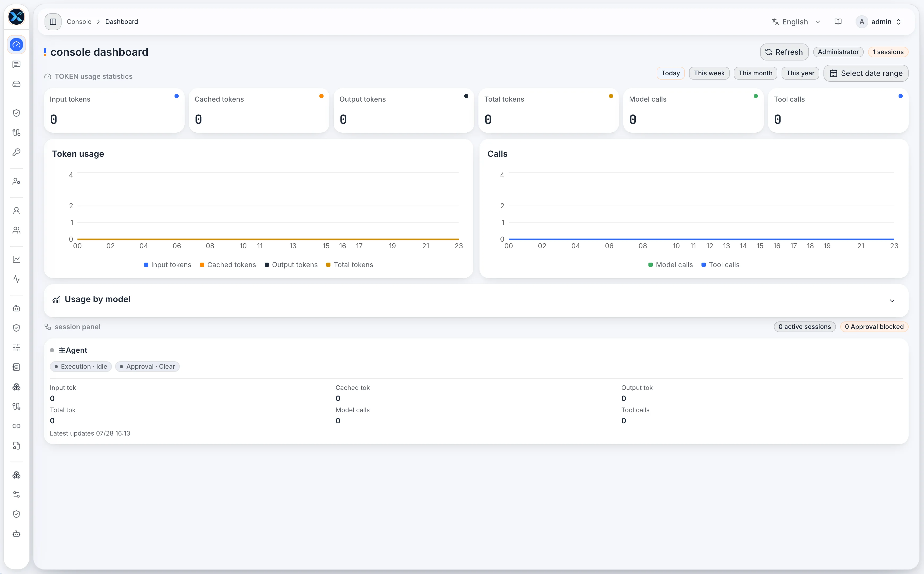Open the dashboard gauge icon in sidebar
This screenshot has height=574, width=924.
(16, 45)
